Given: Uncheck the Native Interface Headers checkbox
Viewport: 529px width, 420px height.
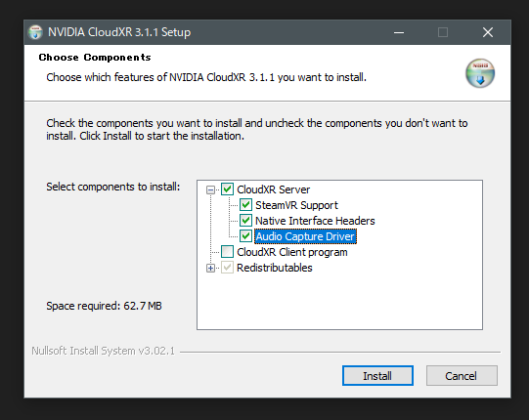Looking at the screenshot, I should point(245,221).
